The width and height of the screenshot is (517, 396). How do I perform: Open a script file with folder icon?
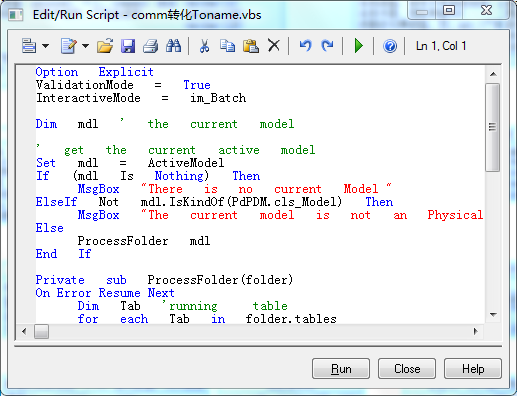click(x=105, y=46)
